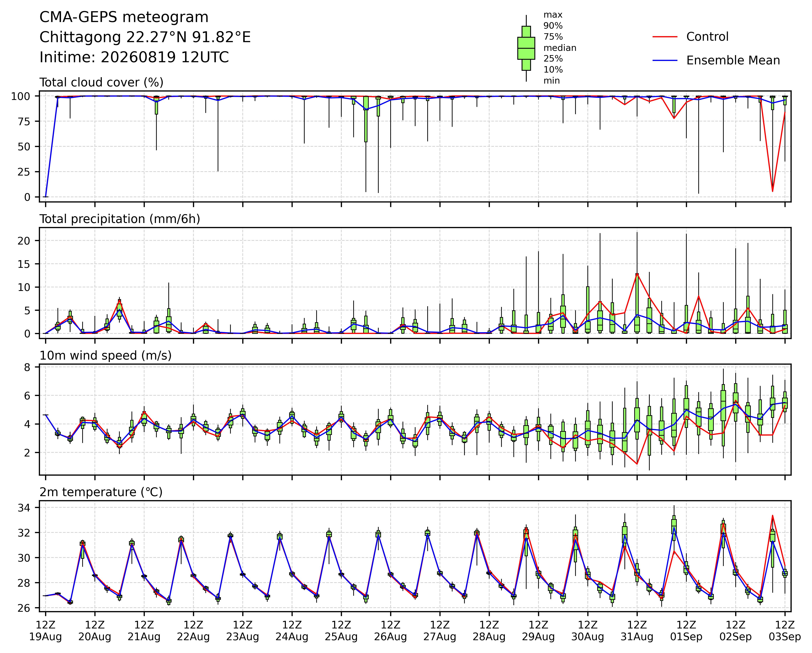Click the median label in boxplot legend

coord(560,48)
